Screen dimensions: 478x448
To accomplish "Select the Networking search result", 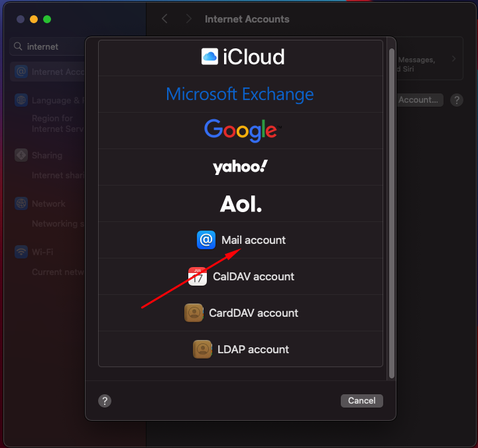I will pos(58,224).
